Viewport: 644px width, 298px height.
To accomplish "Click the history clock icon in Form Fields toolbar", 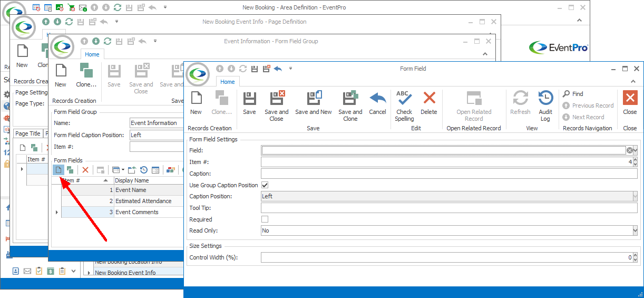I will coord(143,170).
